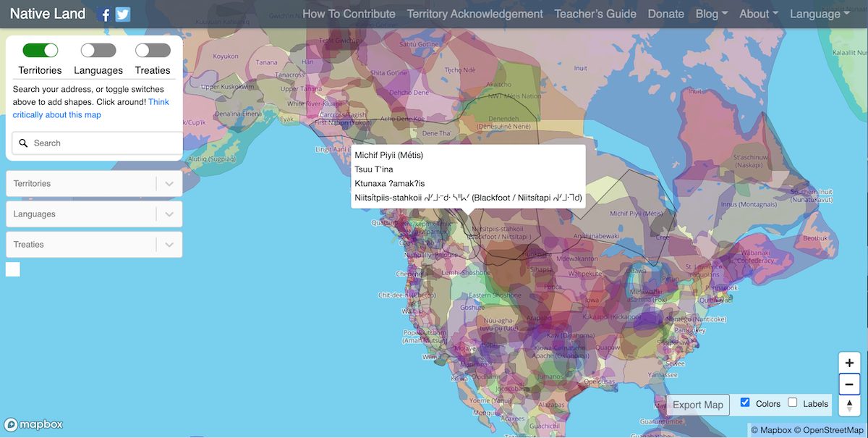
Task: Zoom in with the plus button
Action: tap(849, 363)
